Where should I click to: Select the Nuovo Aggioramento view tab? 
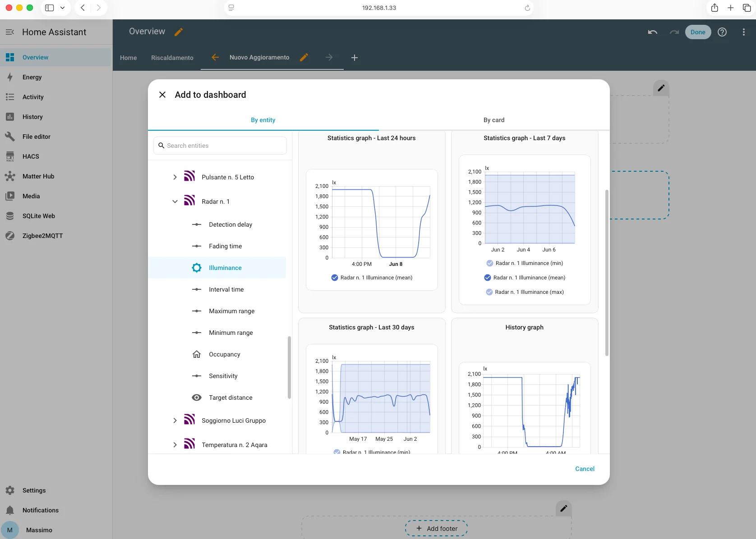(x=259, y=57)
